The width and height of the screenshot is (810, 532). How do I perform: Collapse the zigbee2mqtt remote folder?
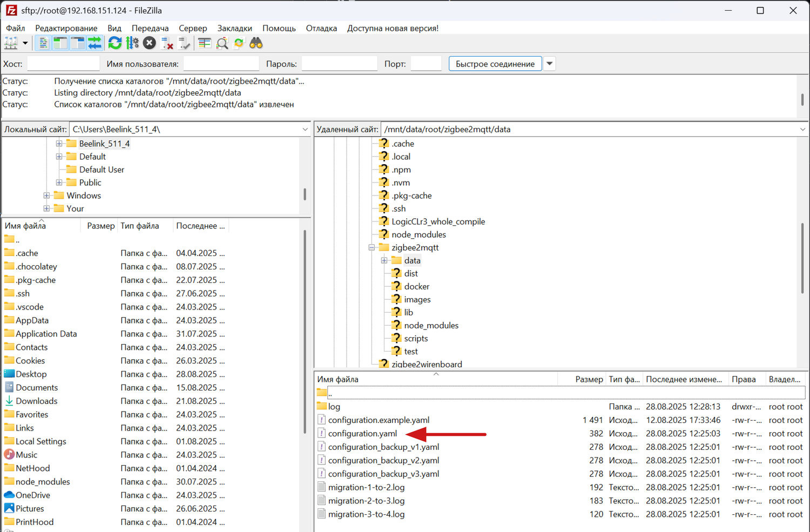click(x=372, y=247)
